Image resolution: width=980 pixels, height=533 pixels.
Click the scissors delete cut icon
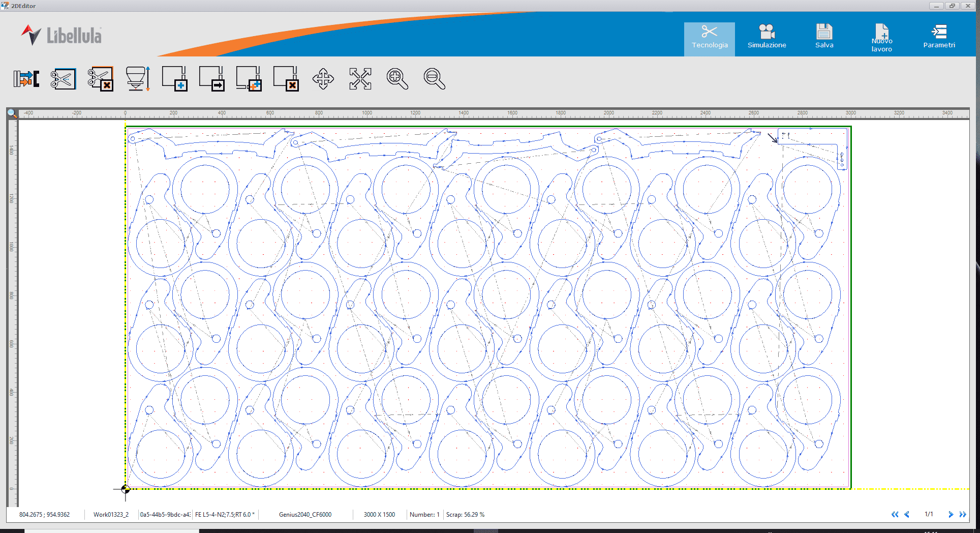coord(100,79)
